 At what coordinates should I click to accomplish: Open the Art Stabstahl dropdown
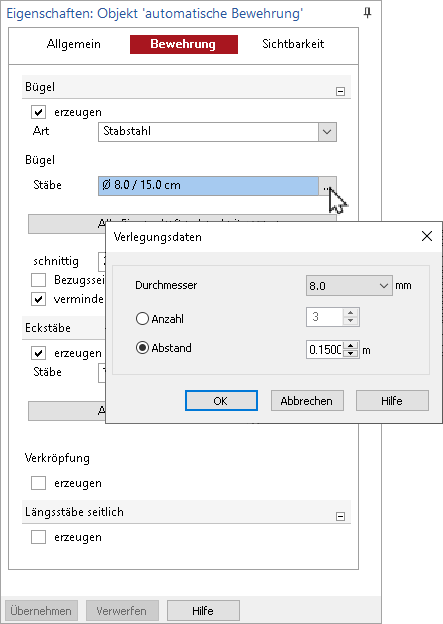point(327,132)
